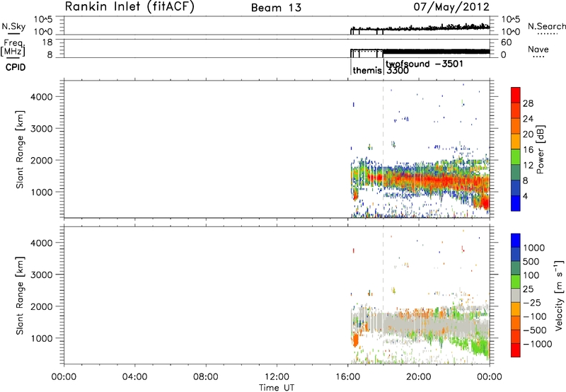Click the "2000" tick of the velocity panel
566x392 pixels.
click(x=42, y=306)
